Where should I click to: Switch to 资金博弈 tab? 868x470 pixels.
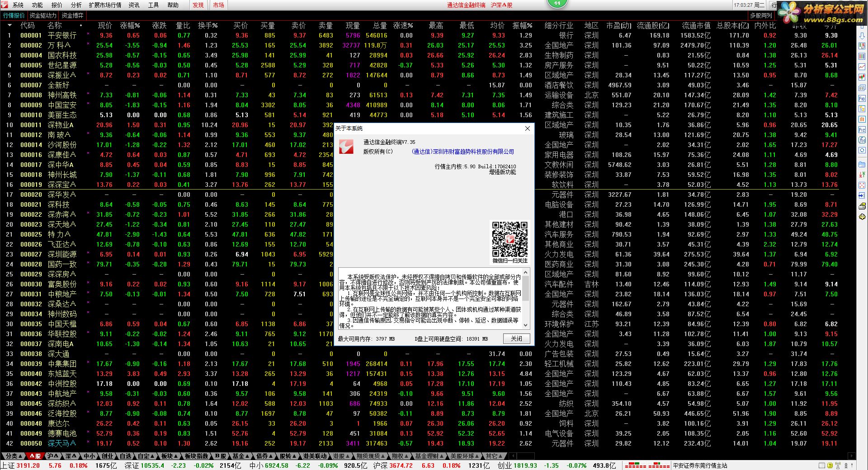point(72,15)
